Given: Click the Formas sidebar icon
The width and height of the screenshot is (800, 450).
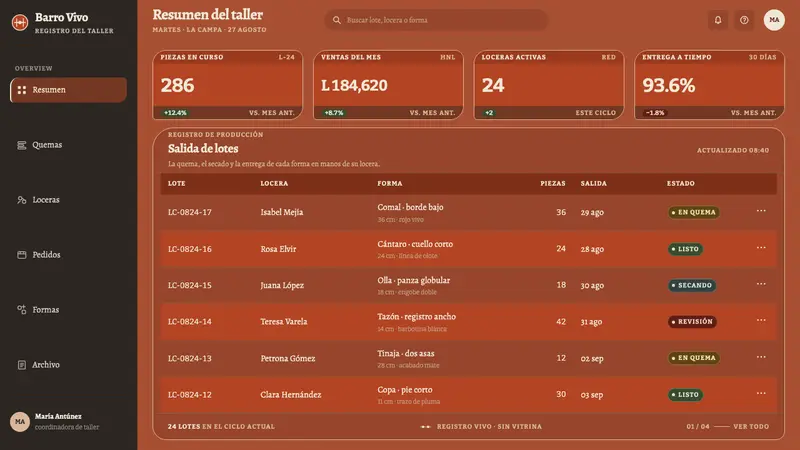Looking at the screenshot, I should click(x=21, y=310).
